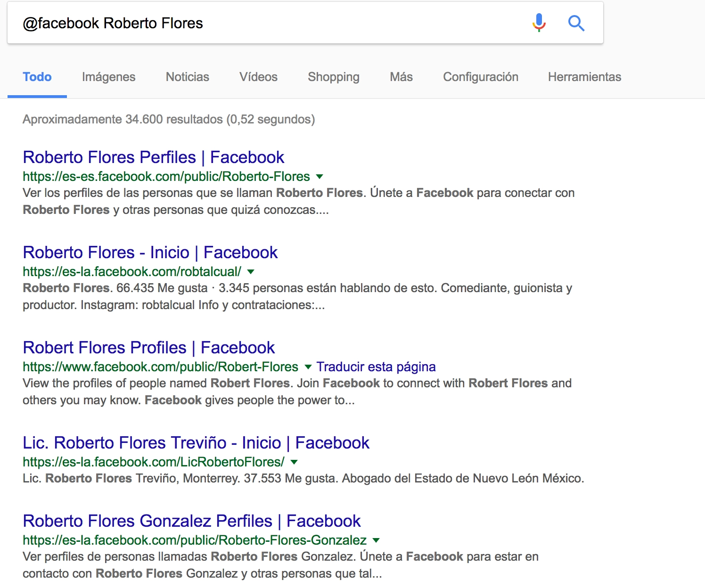
Task: Expand the Más menu
Action: click(x=401, y=77)
